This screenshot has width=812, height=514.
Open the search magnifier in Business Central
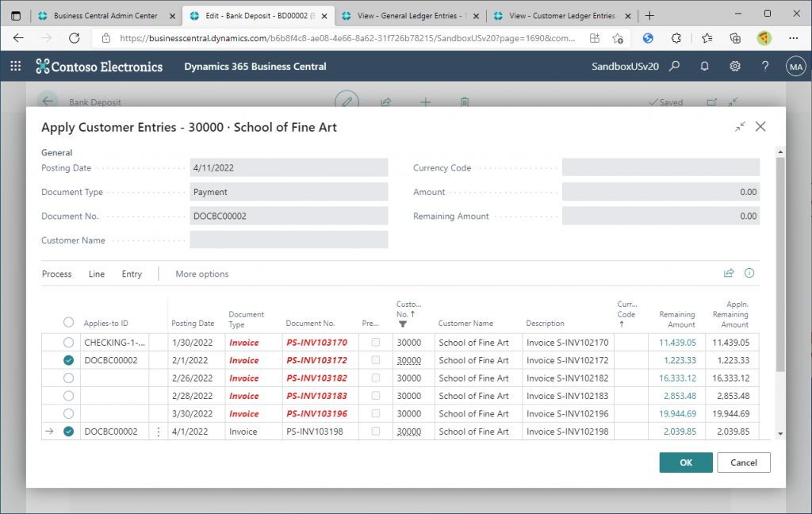click(x=674, y=67)
